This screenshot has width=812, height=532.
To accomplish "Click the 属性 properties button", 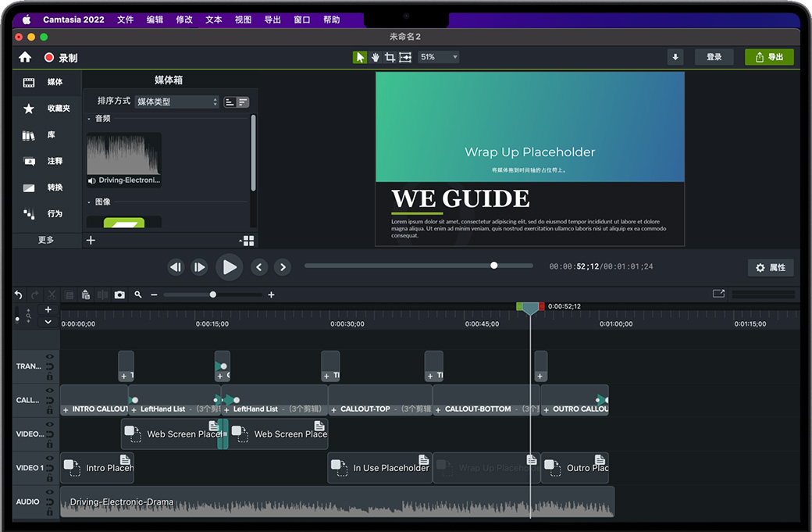I will coord(770,267).
